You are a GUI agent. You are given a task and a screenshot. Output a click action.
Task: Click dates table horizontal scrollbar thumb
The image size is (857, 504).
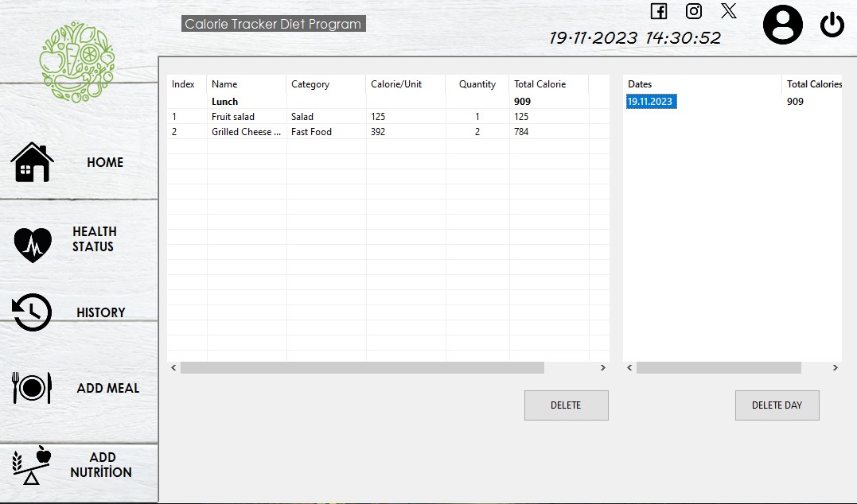click(719, 367)
